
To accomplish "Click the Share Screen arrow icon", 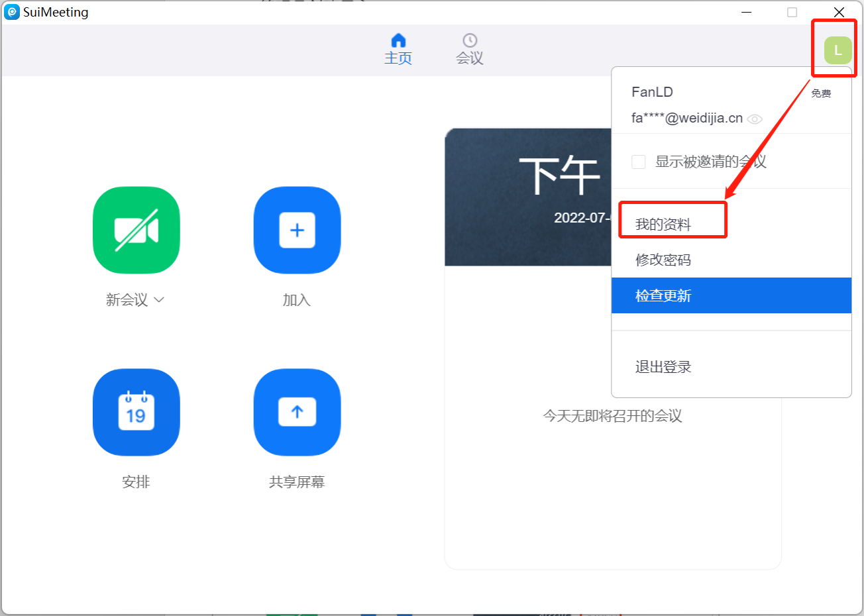I will pyautogui.click(x=297, y=412).
